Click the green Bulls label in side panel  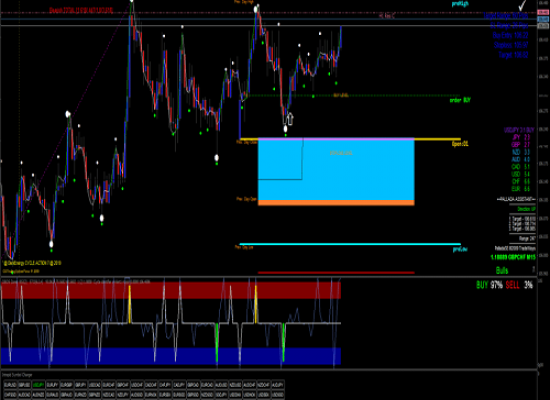[x=502, y=271]
